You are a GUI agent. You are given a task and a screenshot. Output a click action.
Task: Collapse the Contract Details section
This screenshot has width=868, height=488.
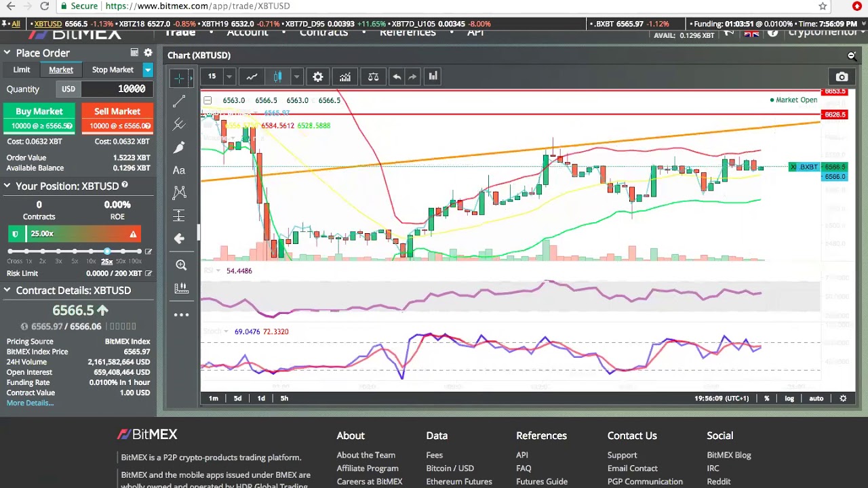(7, 290)
